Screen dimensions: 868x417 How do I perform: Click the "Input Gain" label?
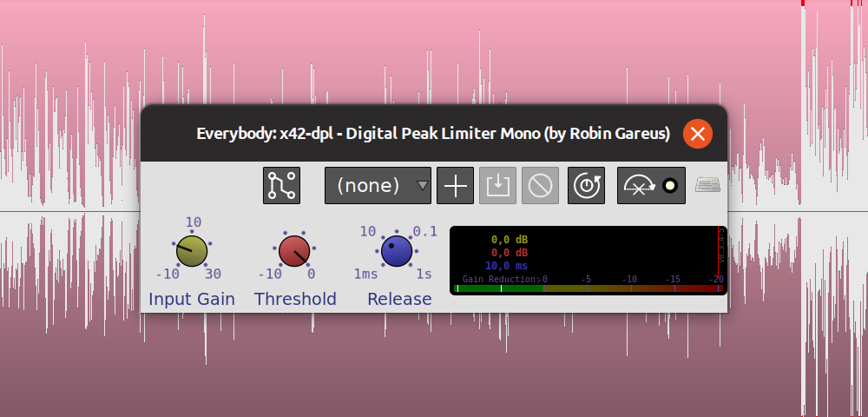(x=192, y=299)
